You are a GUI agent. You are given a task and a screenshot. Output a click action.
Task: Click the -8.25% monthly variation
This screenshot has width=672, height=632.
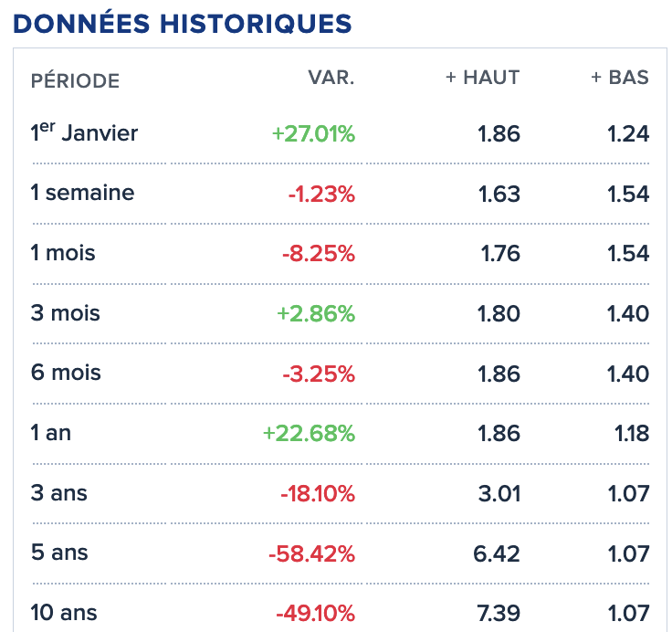click(x=319, y=253)
